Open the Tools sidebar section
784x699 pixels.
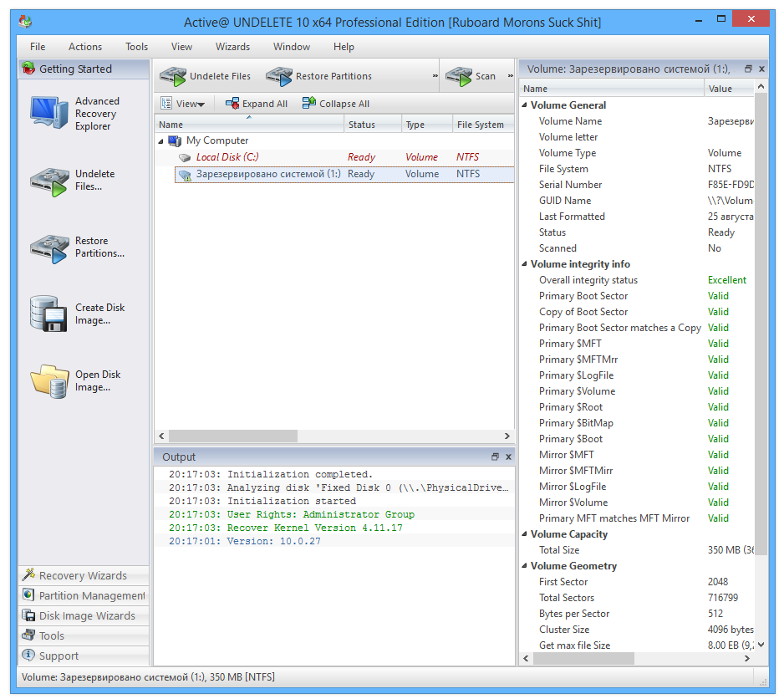[x=84, y=635]
